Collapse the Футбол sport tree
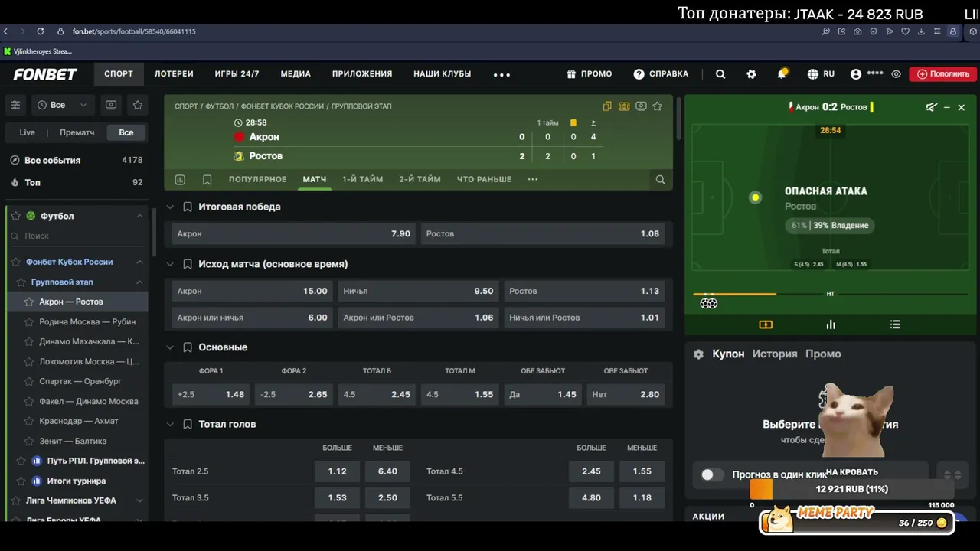The image size is (980, 551). pyautogui.click(x=139, y=217)
